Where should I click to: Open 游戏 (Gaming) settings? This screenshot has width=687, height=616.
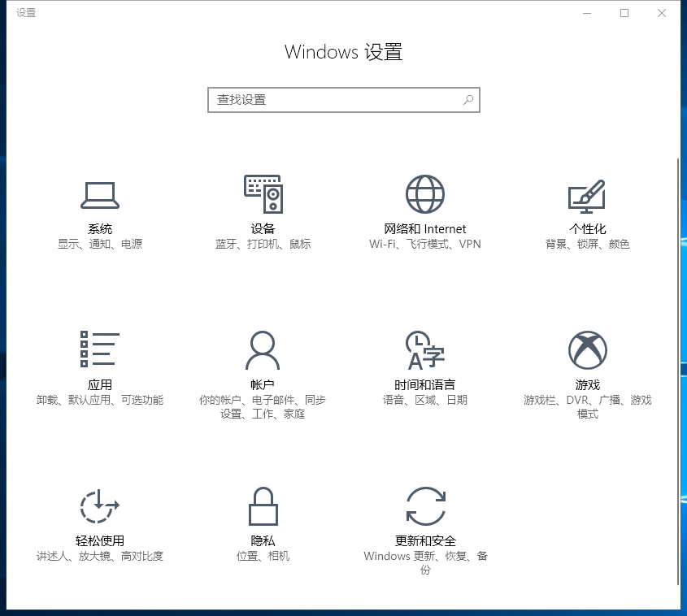click(588, 366)
